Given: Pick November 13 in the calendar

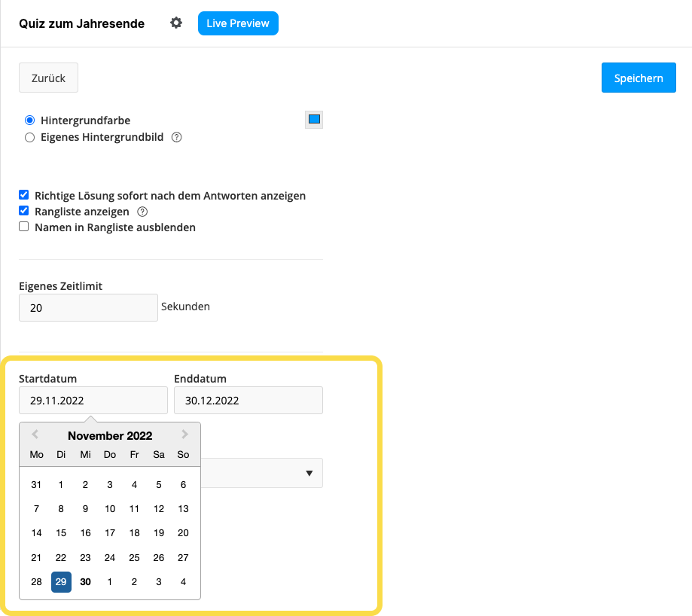Looking at the screenshot, I should pos(183,509).
